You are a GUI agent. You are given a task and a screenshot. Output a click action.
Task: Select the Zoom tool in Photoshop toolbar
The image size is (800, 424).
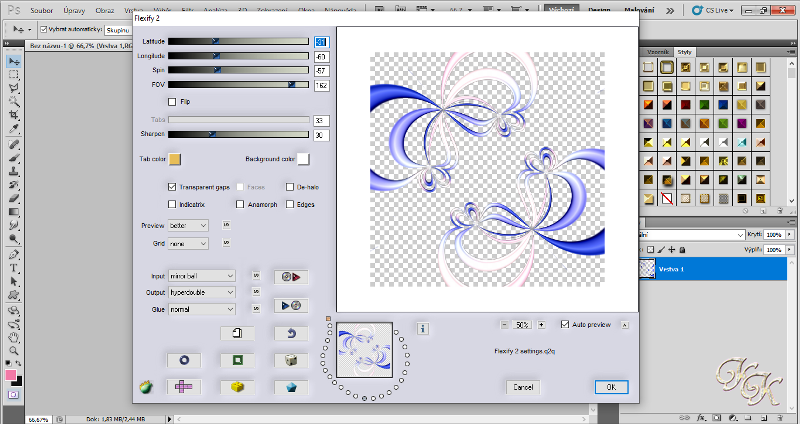click(14, 351)
